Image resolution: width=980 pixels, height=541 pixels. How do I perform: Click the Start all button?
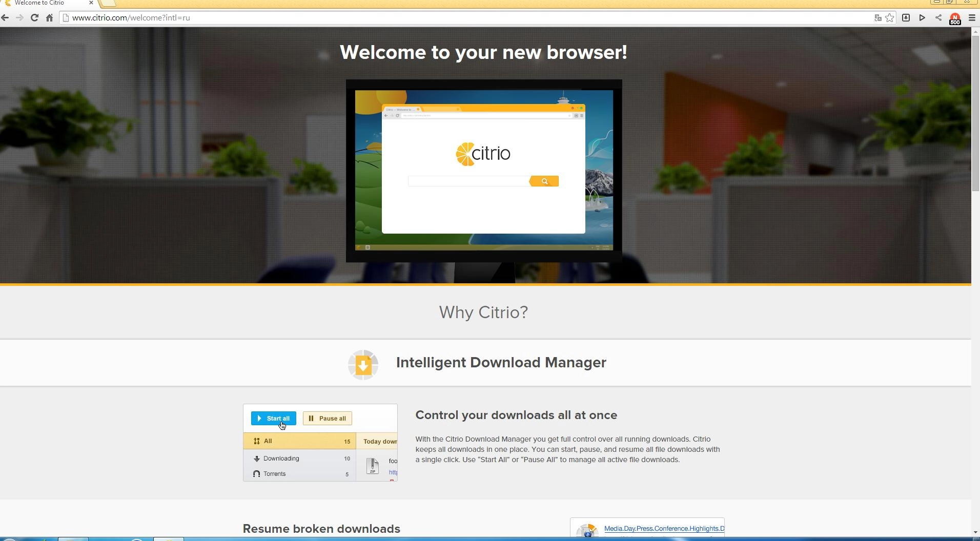274,419
